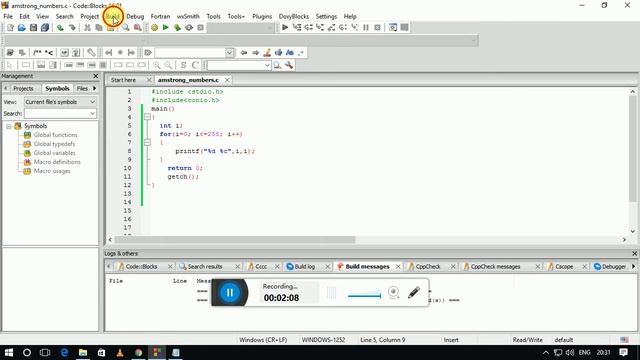
Task: Run the program with the green arrow
Action: (x=165, y=27)
